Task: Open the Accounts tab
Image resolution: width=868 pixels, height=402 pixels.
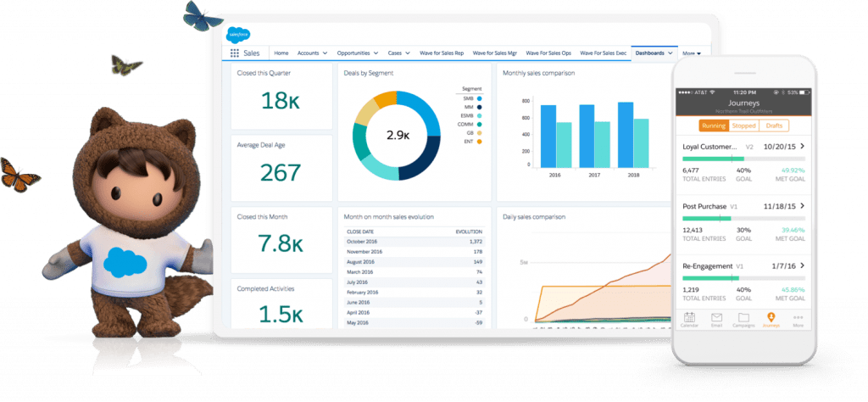Action: click(x=308, y=53)
